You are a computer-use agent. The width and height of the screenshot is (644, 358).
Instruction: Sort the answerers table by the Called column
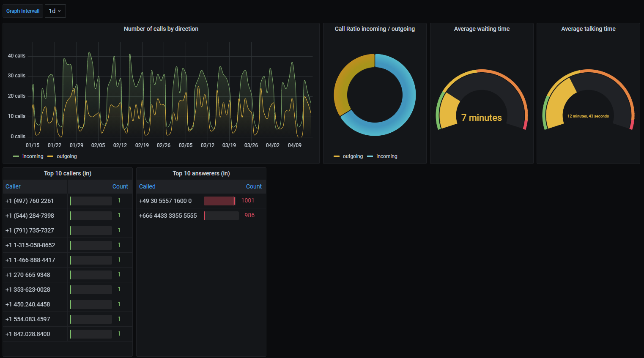147,186
